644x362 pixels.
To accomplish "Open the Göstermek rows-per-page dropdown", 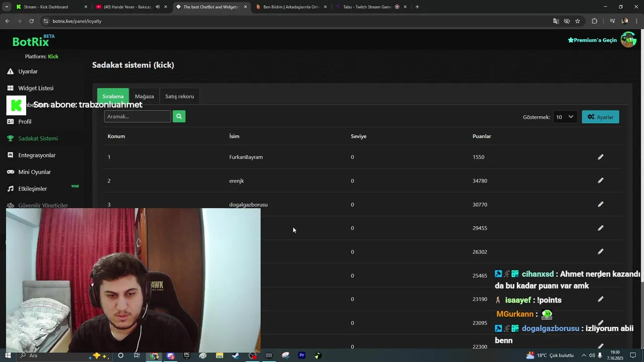I will coord(565,117).
